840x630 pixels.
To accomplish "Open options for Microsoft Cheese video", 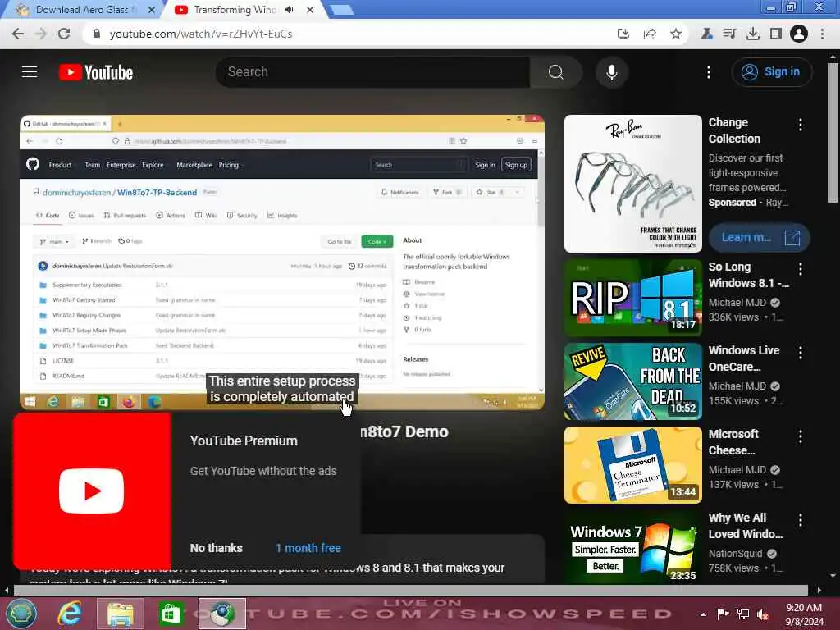I will pyautogui.click(x=801, y=436).
